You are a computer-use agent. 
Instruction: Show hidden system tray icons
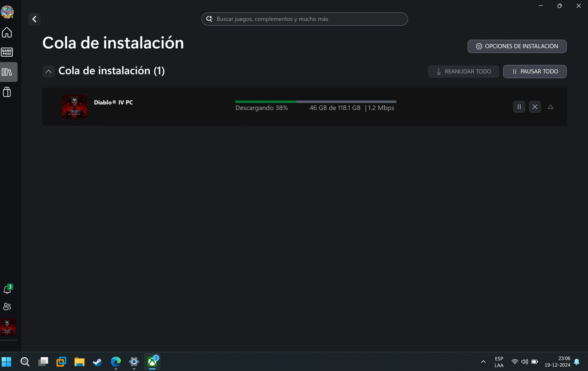483,362
